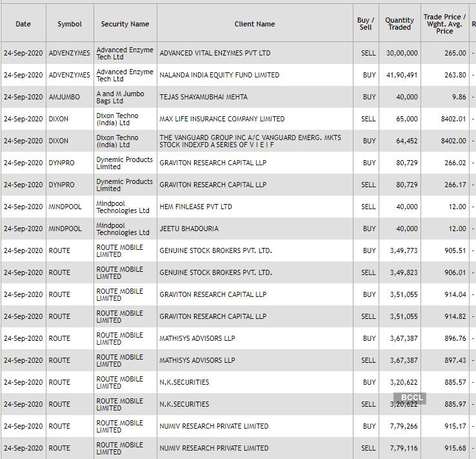This screenshot has width=476, height=459.
Task: Select GENUINE STOCK BROKERS buy row client name
Action: point(216,250)
